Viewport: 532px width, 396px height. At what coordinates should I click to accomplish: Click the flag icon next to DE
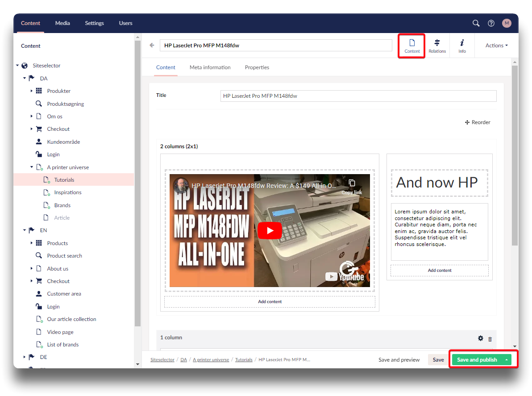click(x=32, y=357)
